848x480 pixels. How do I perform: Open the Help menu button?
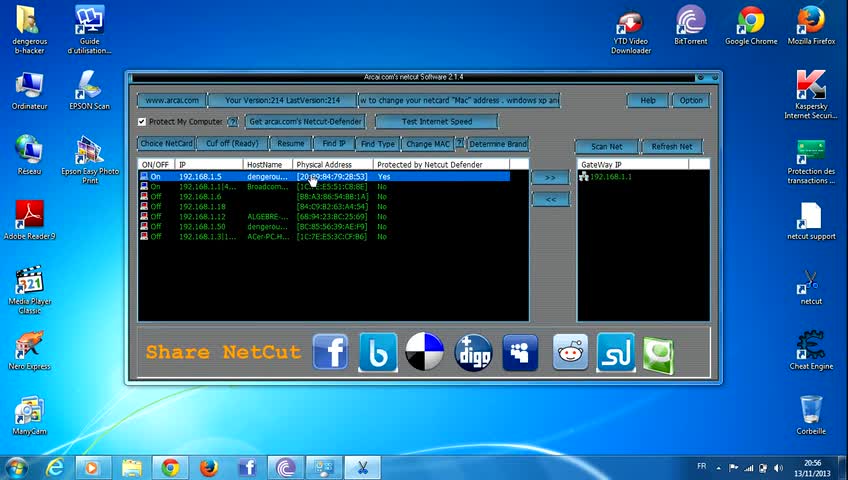tap(648, 100)
